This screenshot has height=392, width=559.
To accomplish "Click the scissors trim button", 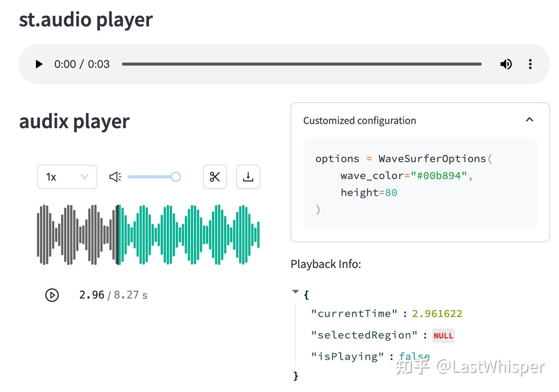I will (x=215, y=177).
